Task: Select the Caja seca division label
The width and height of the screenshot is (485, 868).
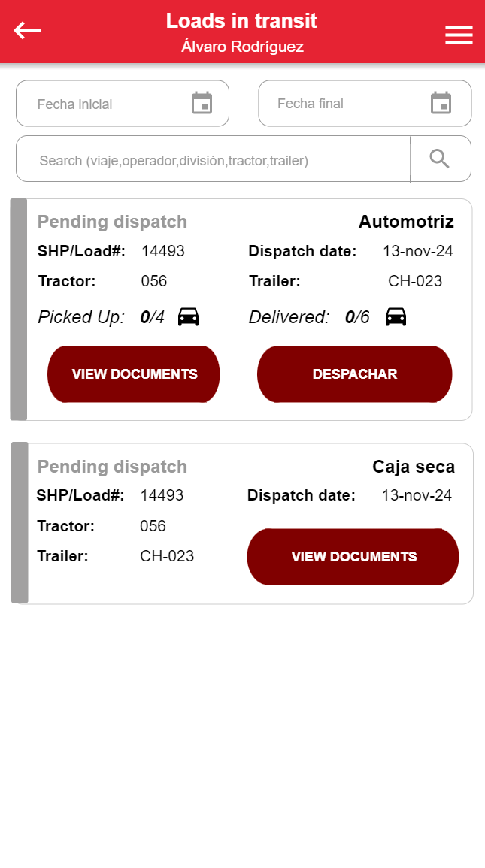Action: [x=414, y=467]
